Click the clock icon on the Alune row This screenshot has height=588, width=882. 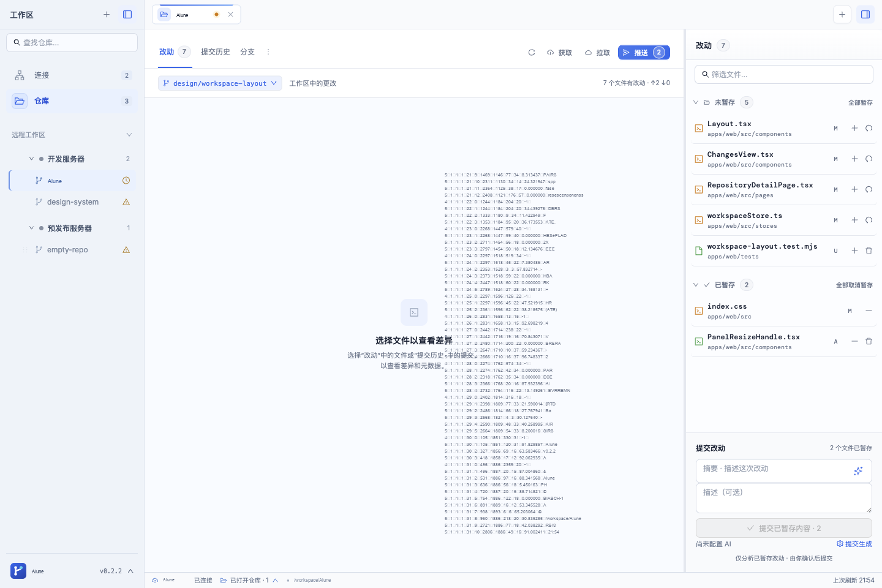[126, 181]
